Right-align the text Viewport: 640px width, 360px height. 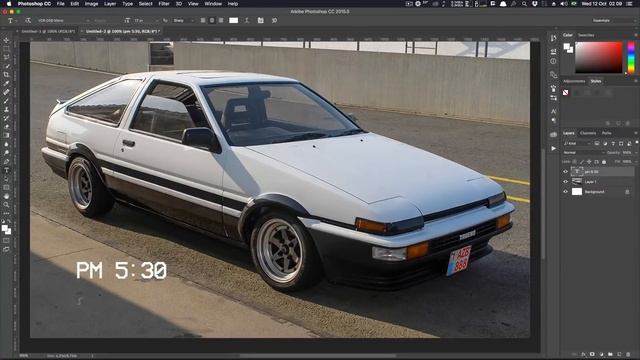click(221, 20)
